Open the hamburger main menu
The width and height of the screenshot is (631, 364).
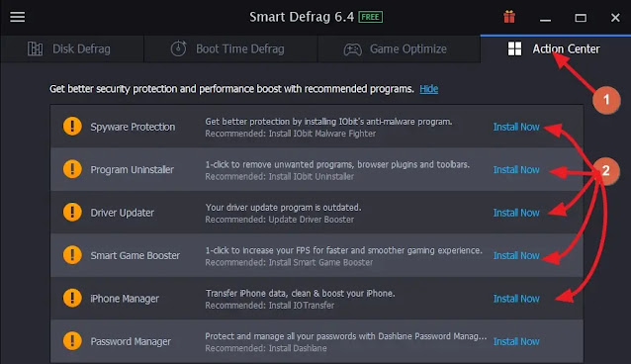[17, 17]
